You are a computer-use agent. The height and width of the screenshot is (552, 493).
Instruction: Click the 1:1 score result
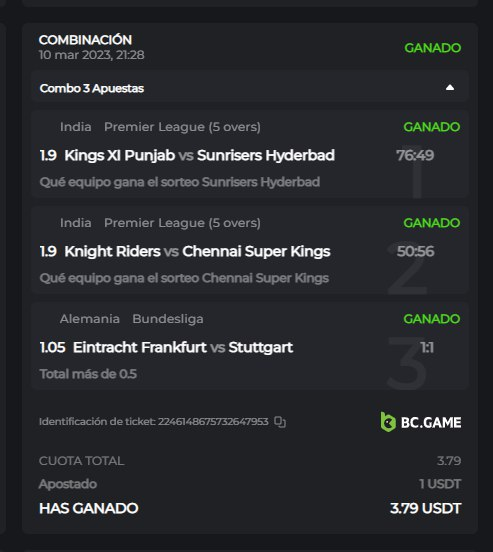(x=427, y=348)
